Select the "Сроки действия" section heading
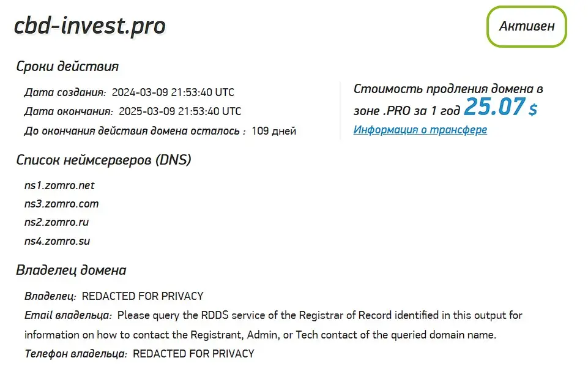This screenshot has width=588, height=374. (x=67, y=67)
